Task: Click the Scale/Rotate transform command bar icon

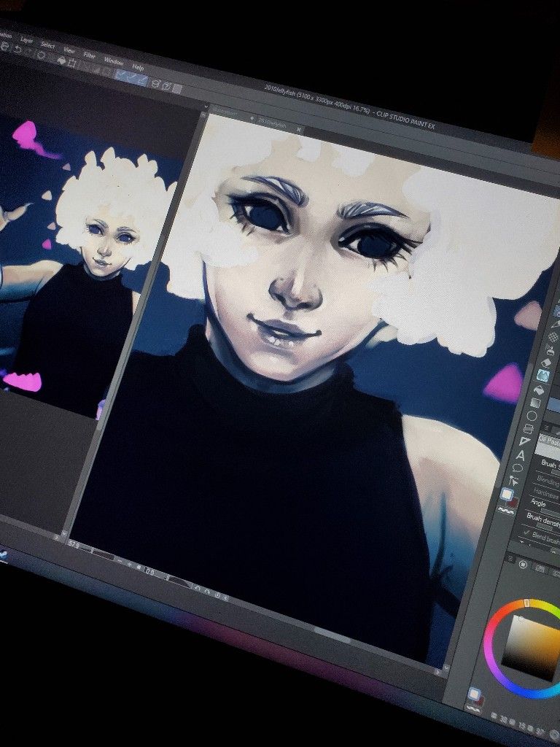Action: click(x=72, y=63)
